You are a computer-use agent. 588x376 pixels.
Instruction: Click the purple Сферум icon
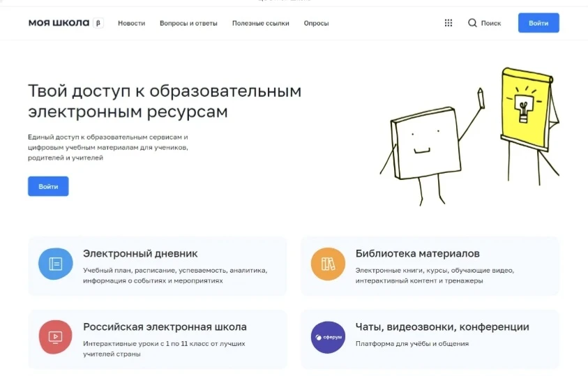click(x=328, y=337)
